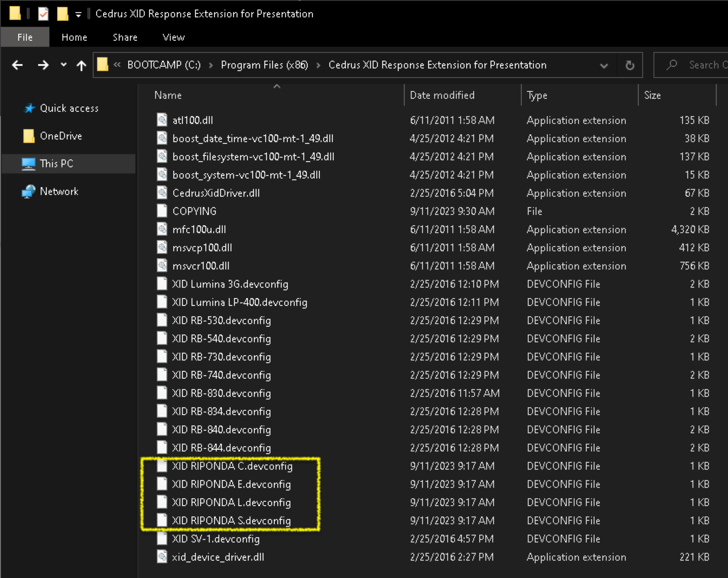The image size is (728, 578).
Task: Sort files by Date modified column
Action: pos(442,95)
